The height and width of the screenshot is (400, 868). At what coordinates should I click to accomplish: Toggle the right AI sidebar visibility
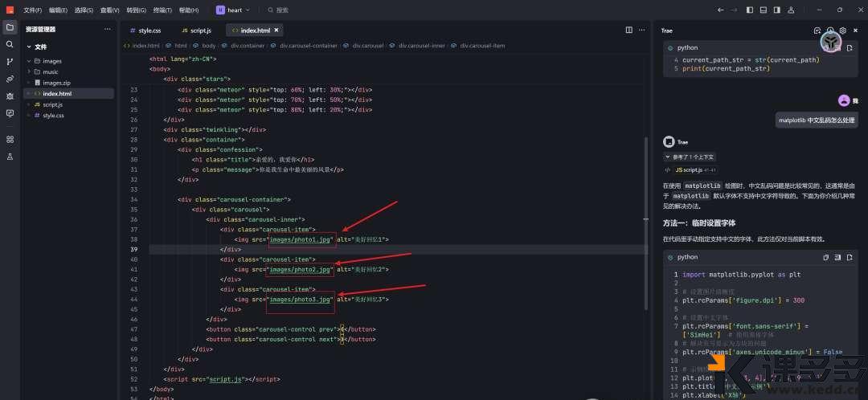tap(776, 10)
